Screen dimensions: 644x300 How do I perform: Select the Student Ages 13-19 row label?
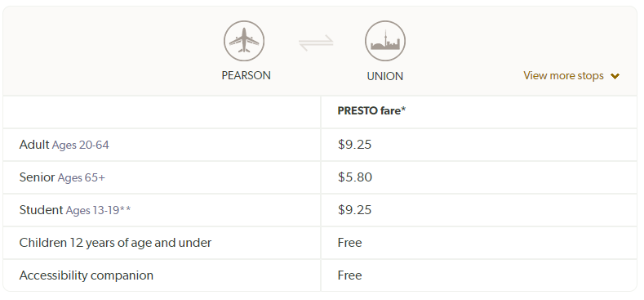(x=75, y=210)
